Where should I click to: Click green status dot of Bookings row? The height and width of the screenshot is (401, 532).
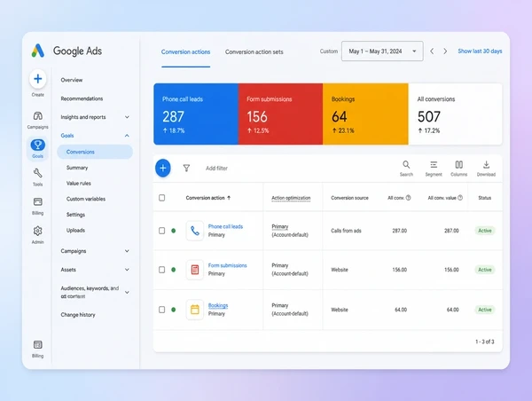click(174, 310)
